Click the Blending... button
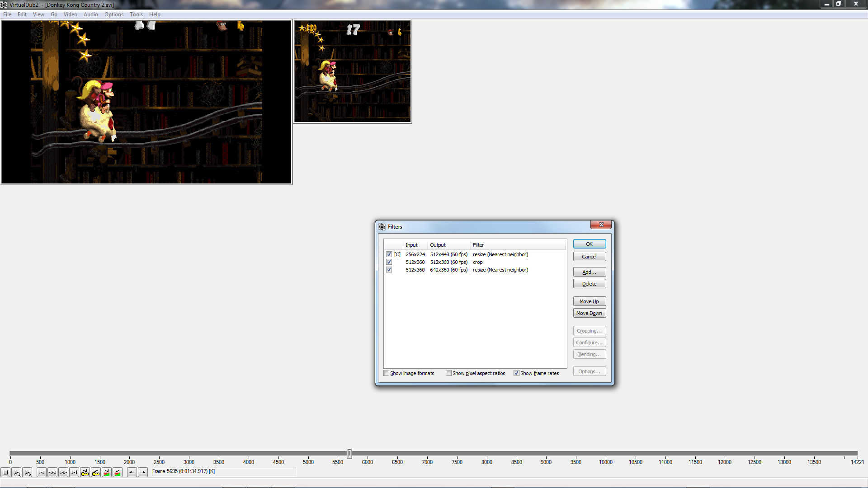868x488 pixels. point(590,354)
